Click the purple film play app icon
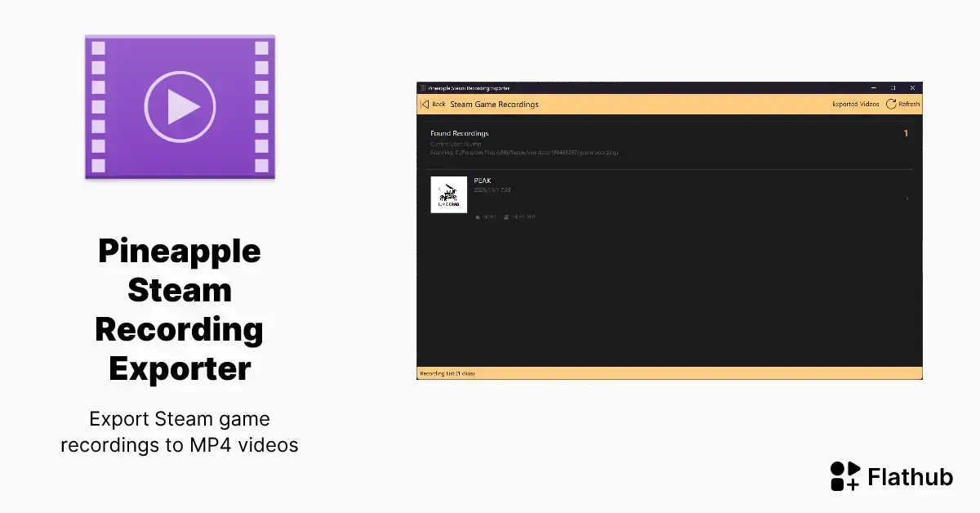Viewport: 980px width, 513px height. 180,107
